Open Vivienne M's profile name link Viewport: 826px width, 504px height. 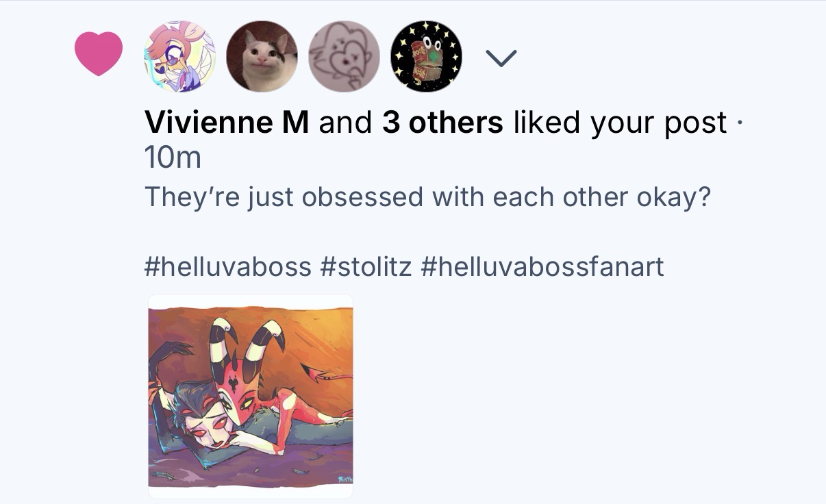click(227, 123)
